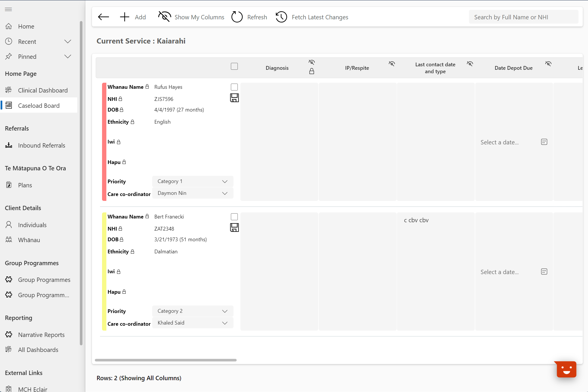Click the Refresh icon

pyautogui.click(x=237, y=17)
